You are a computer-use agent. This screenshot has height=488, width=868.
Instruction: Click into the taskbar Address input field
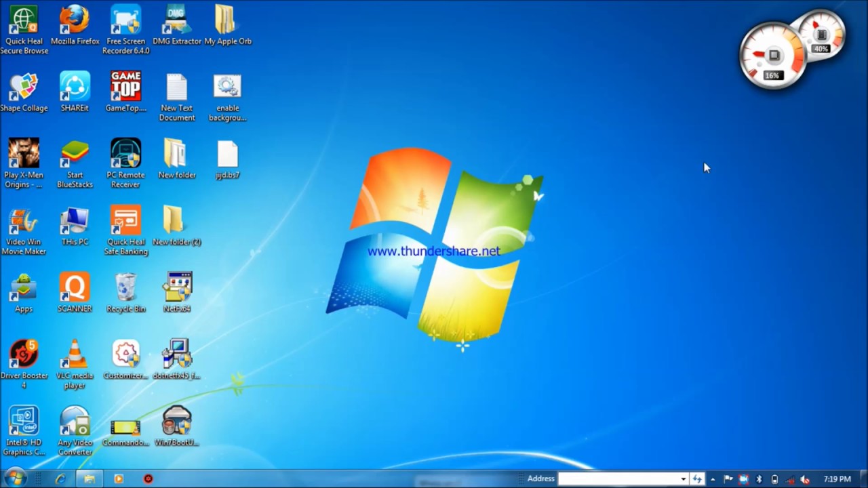(618, 479)
